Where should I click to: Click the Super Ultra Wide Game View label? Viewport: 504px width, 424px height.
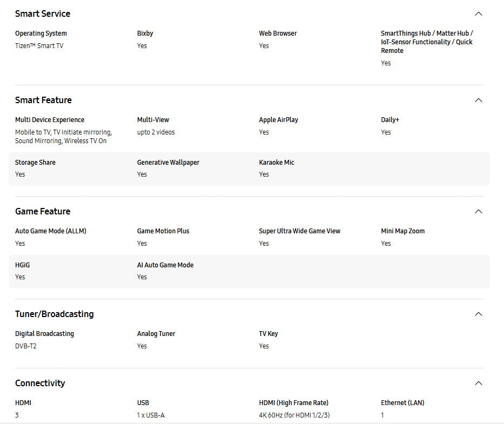(299, 231)
